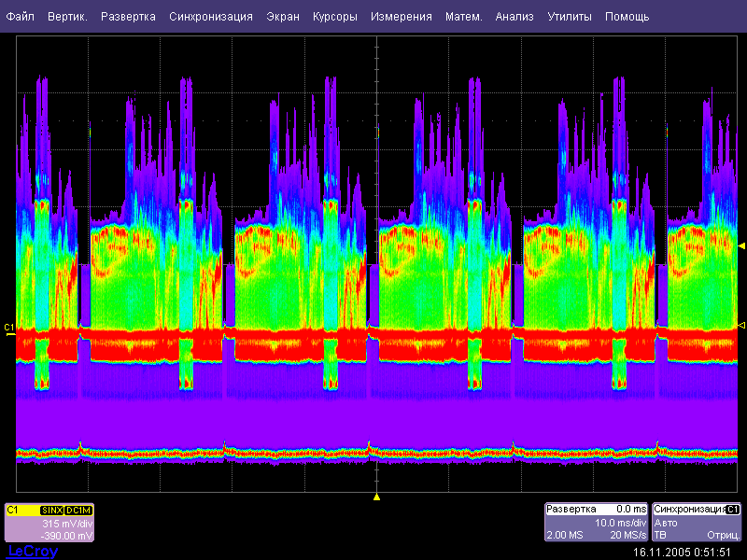Image resolution: width=747 pixels, height=560 pixels.
Task: Click the yellow trigger delay marker below the grid
Action: pos(375,497)
